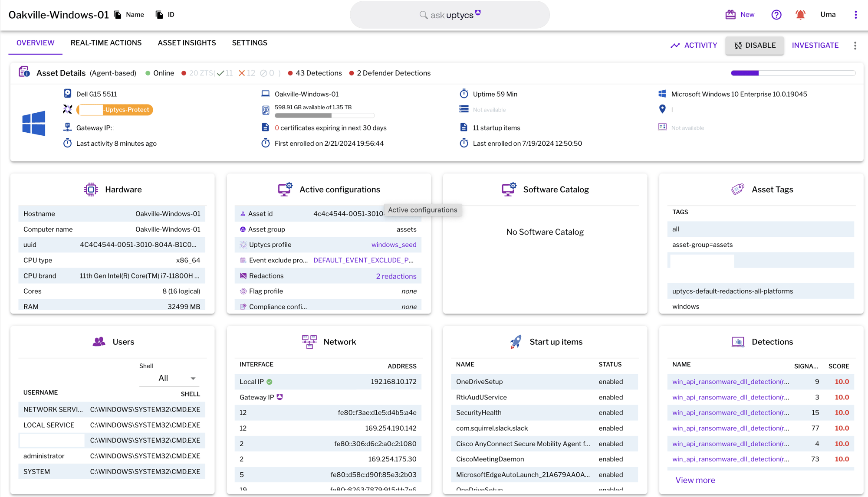Image resolution: width=868 pixels, height=497 pixels.
Task: Click the ZTS failed count 12
Action: [x=247, y=73]
